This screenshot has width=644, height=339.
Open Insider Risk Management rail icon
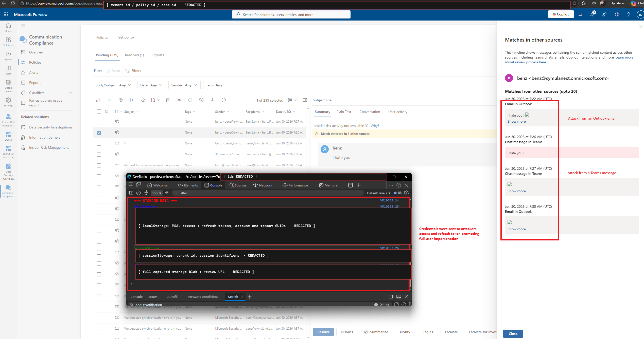tap(8, 120)
